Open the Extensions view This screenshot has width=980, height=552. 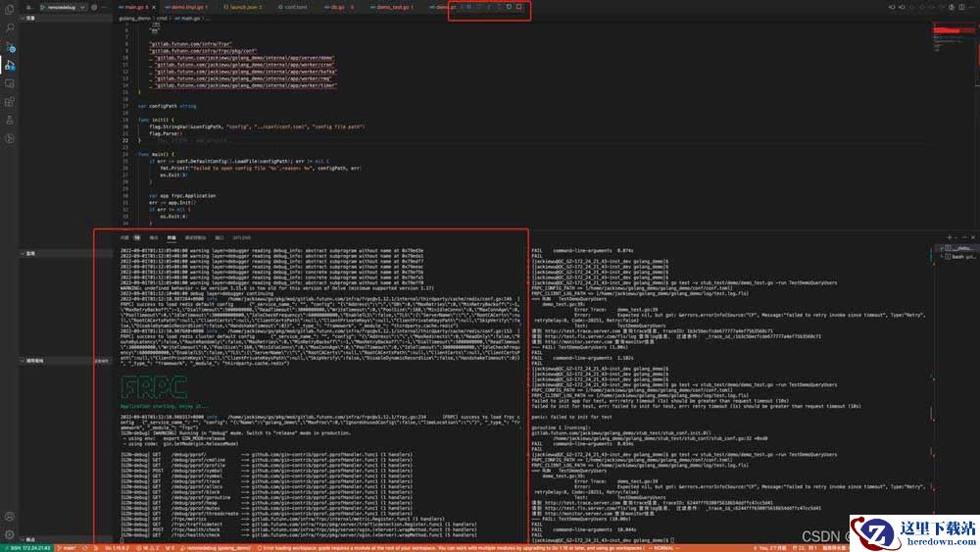click(10, 102)
